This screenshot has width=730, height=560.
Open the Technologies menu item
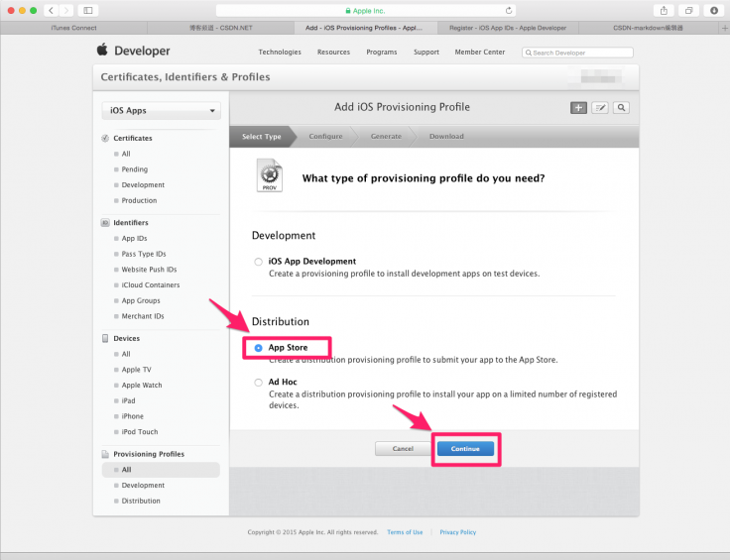[x=280, y=53]
